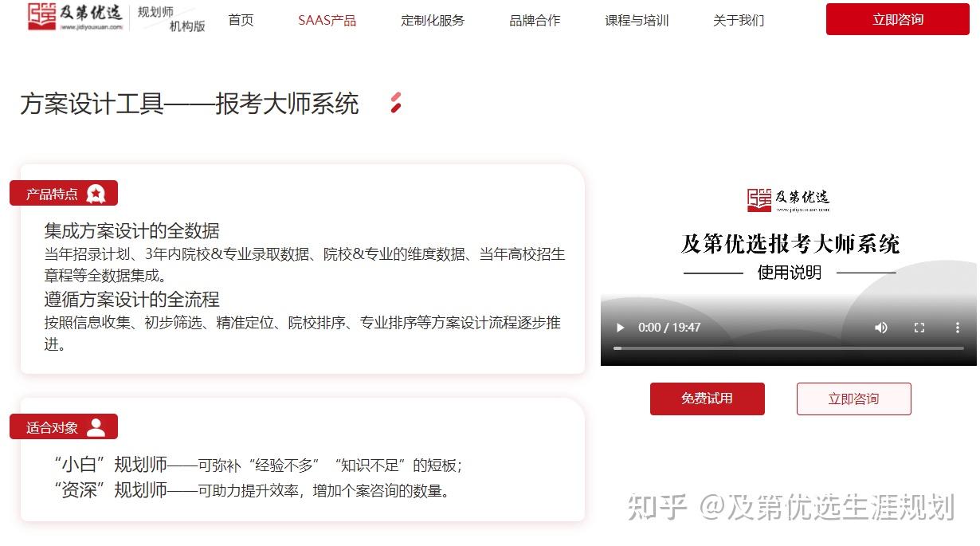Click the 适合对象 red label
The height and width of the screenshot is (546, 980).
64,427
